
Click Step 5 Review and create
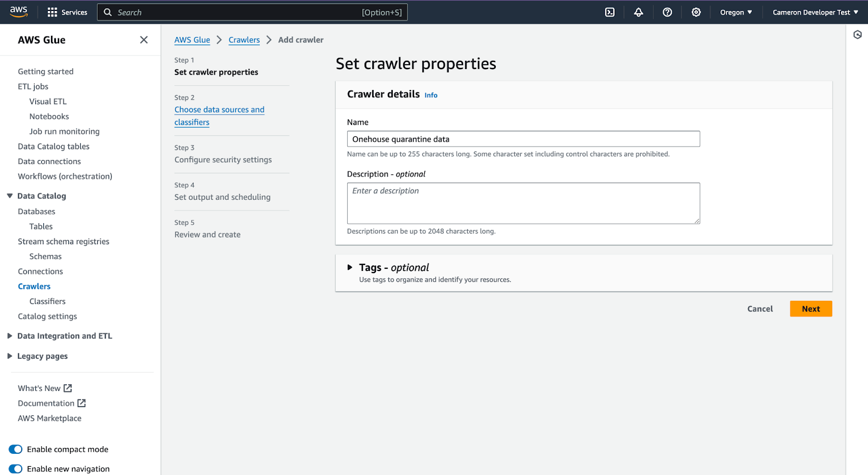click(x=207, y=235)
